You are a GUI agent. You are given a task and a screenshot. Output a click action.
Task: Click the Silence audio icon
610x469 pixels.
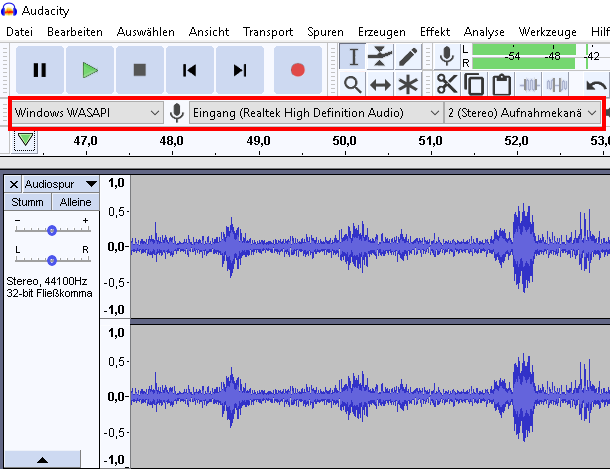tap(557, 84)
